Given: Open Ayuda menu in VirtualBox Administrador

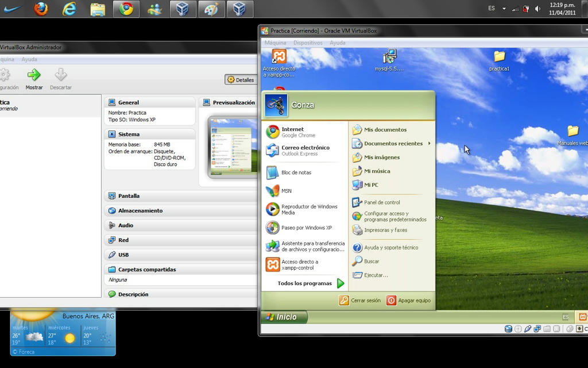Looking at the screenshot, I should click(29, 59).
